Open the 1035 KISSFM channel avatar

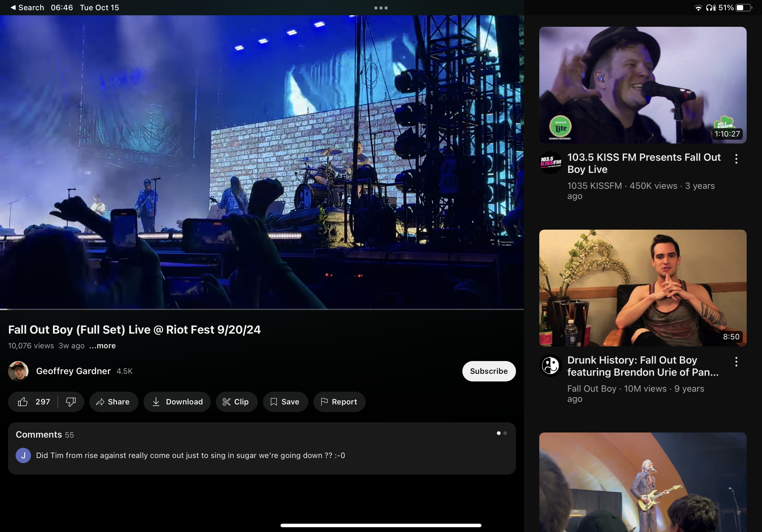click(x=550, y=163)
